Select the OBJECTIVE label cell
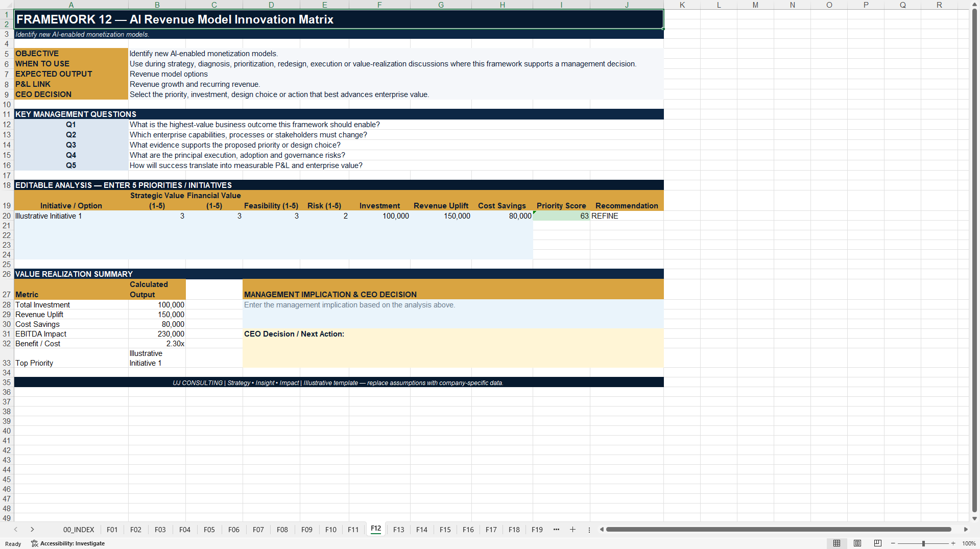 71,54
